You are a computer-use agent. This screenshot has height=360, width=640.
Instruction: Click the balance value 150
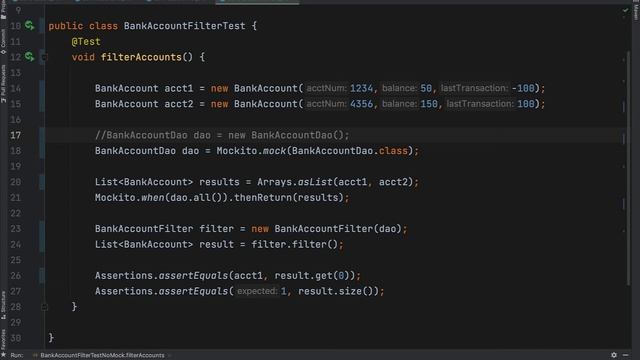pos(429,104)
